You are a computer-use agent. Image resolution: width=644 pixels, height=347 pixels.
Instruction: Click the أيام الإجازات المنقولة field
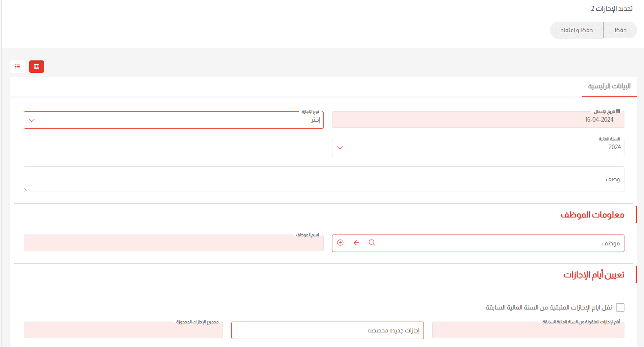(528, 330)
